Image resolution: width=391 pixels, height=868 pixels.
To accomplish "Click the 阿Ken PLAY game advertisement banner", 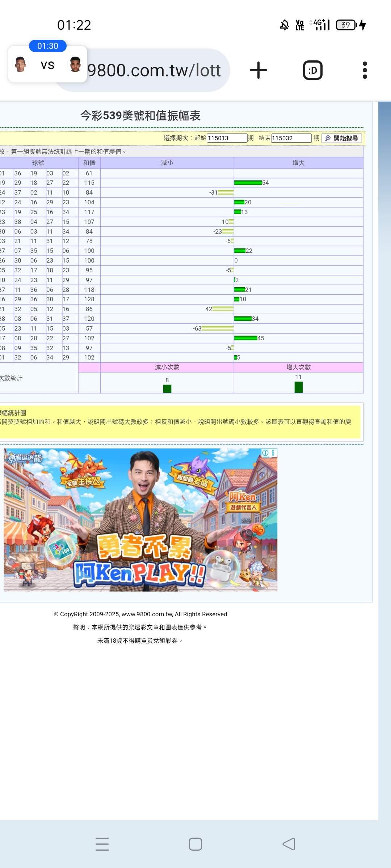I will click(140, 520).
